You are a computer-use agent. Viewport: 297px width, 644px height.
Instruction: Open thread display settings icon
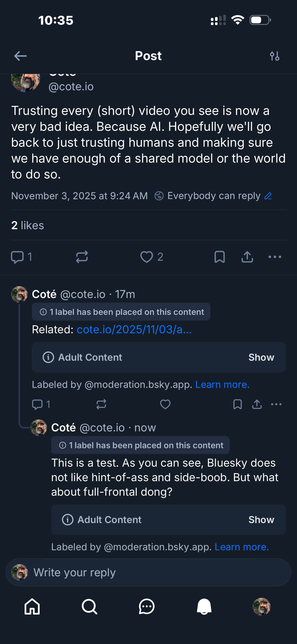click(274, 56)
